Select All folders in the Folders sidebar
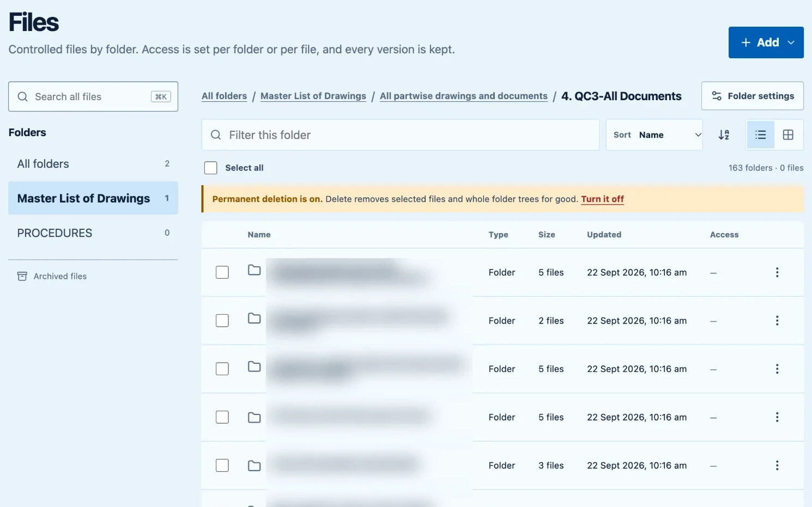 point(93,164)
